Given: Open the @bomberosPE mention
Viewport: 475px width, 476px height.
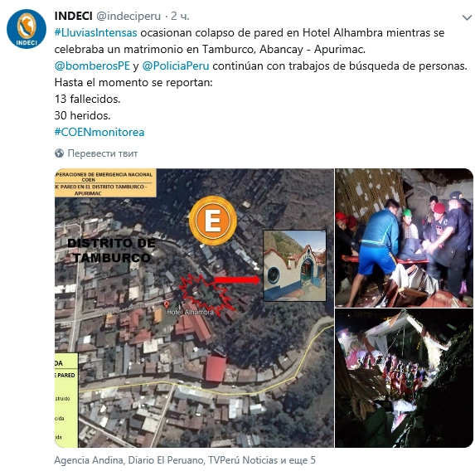Looking at the screenshot, I should (92, 66).
